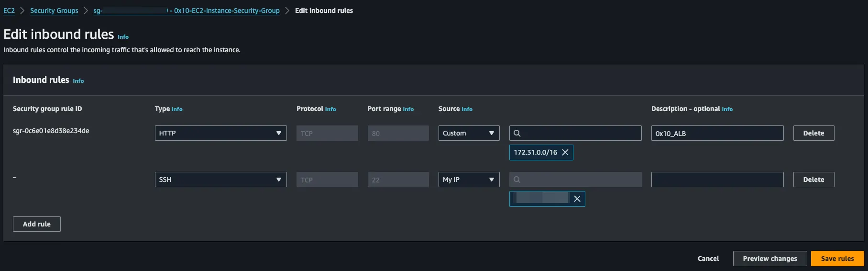Delete the SSH inbound rule
Screen dimensions: 868x271
click(813, 180)
